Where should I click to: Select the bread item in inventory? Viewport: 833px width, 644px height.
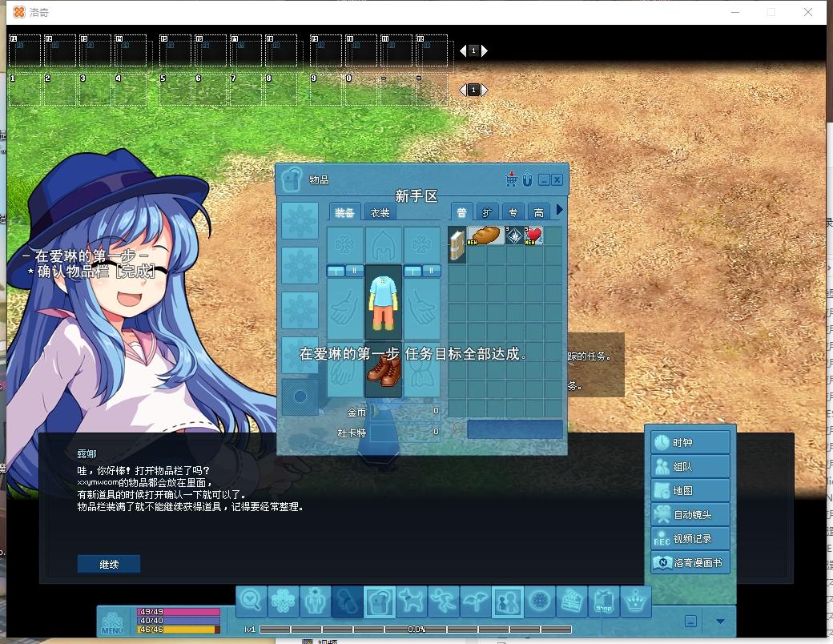[485, 235]
